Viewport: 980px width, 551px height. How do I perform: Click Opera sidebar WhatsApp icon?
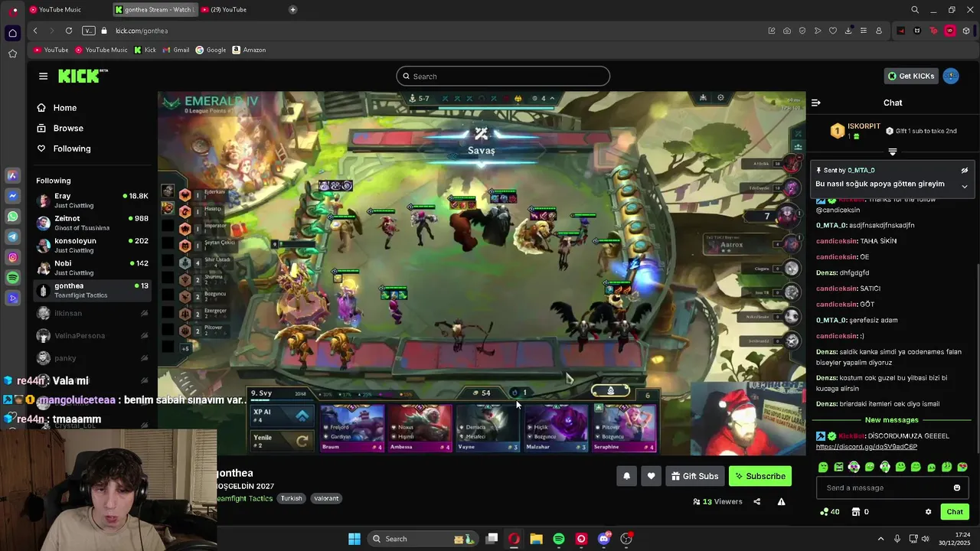click(12, 217)
